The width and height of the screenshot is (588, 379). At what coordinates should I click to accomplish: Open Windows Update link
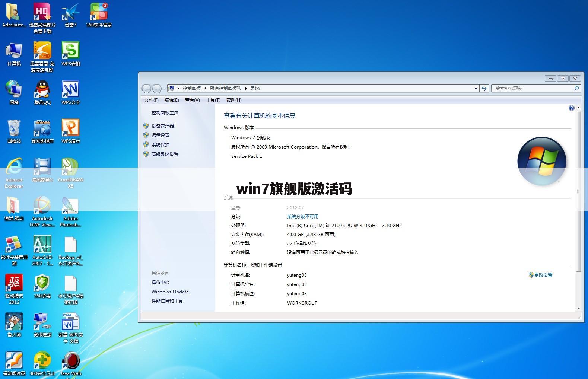click(170, 292)
